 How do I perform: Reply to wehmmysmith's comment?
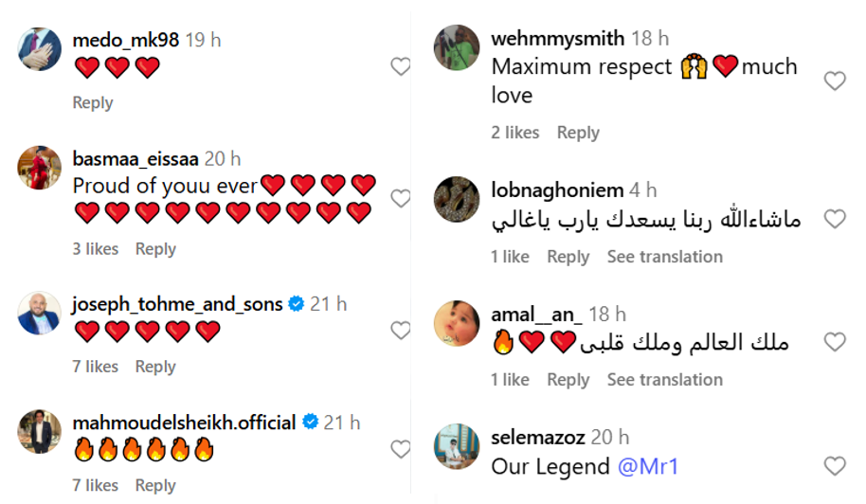click(578, 133)
